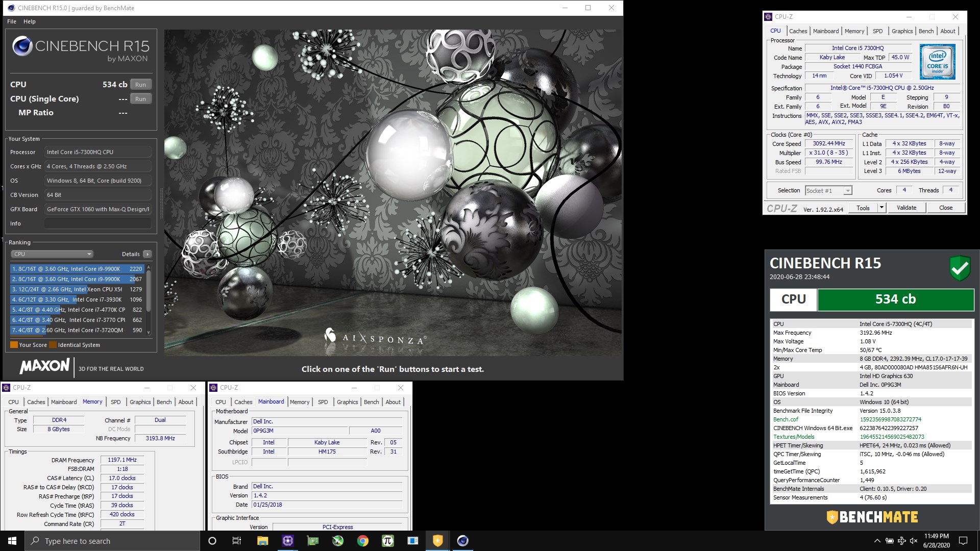Expand the Tools dropdown arrow
Image resolution: width=980 pixels, height=551 pixels.
coord(881,208)
